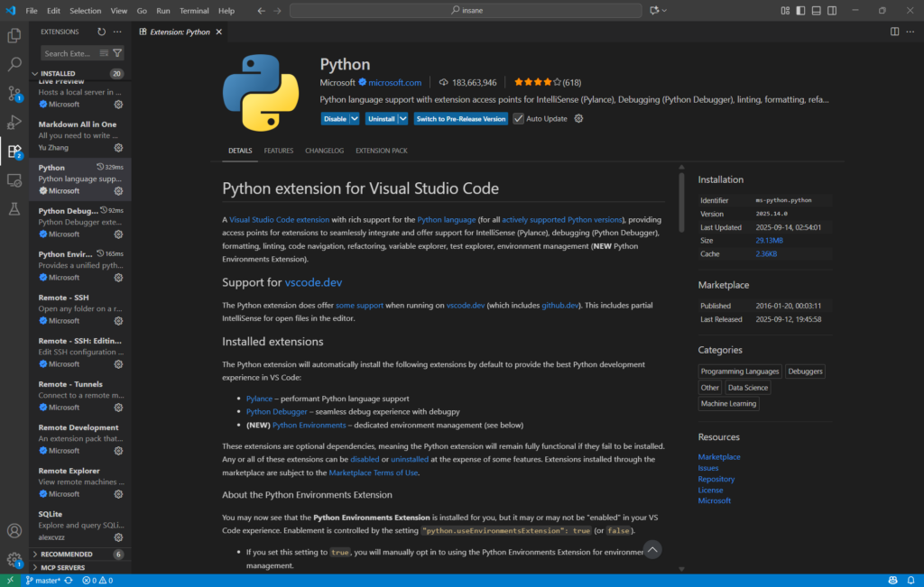Open the remote window indicator in status bar
Image resolution: width=924 pixels, height=587 pixels.
click(x=10, y=581)
